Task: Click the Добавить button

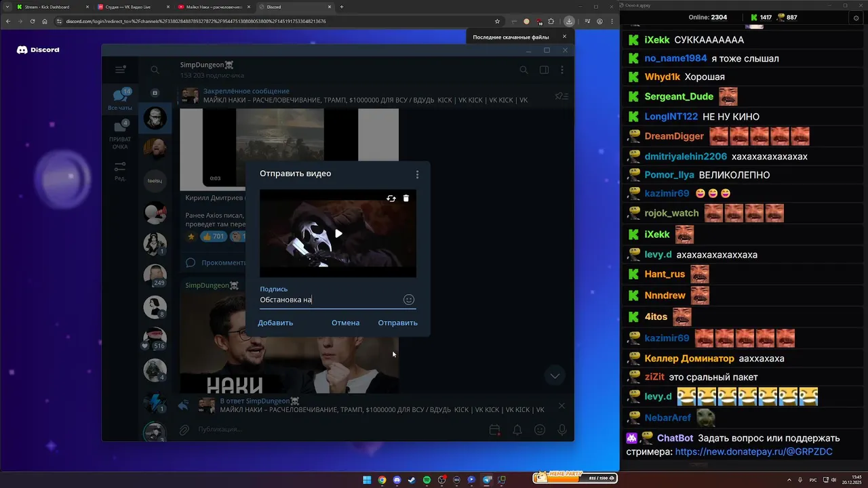Action: pos(275,323)
